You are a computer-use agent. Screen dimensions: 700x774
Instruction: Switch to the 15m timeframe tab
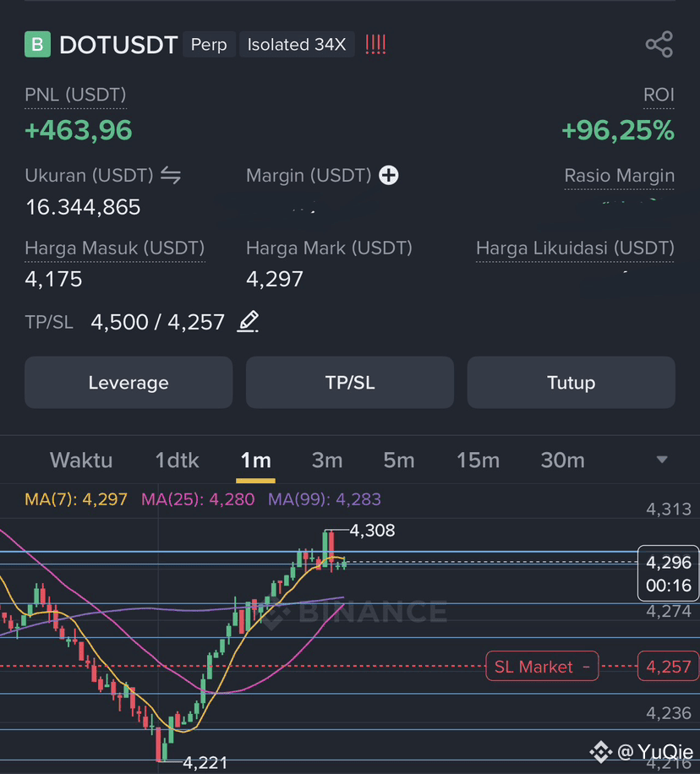(478, 461)
